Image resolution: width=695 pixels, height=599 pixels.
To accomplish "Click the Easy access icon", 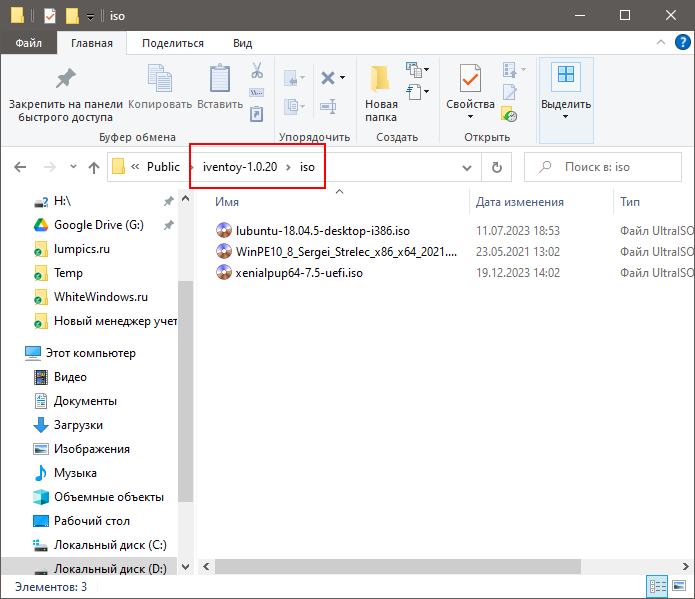I will pos(414,92).
